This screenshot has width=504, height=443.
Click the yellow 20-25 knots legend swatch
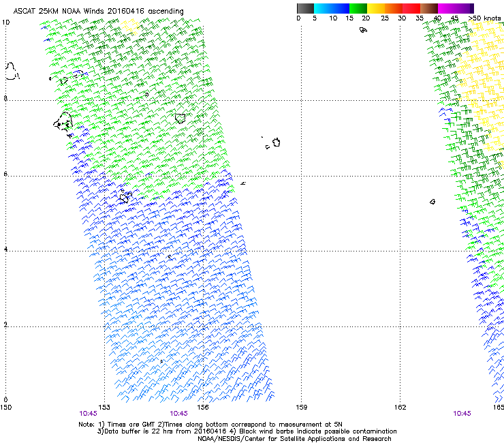(x=376, y=8)
